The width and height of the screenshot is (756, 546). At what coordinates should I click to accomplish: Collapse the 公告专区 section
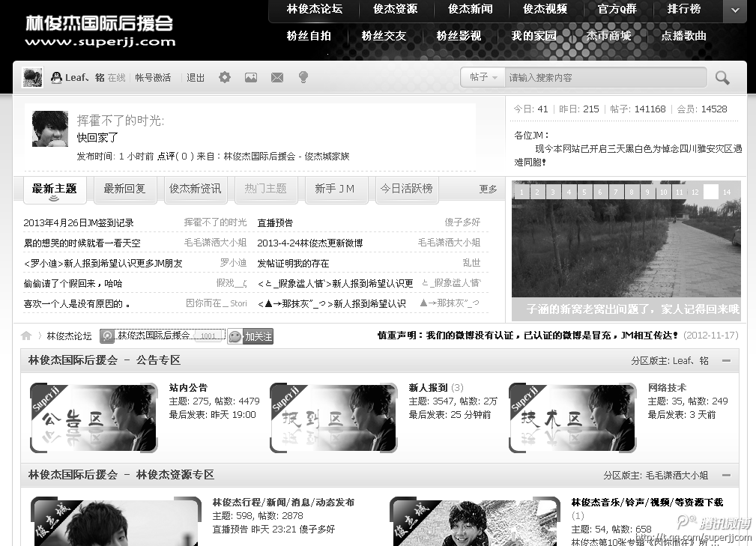pos(726,360)
